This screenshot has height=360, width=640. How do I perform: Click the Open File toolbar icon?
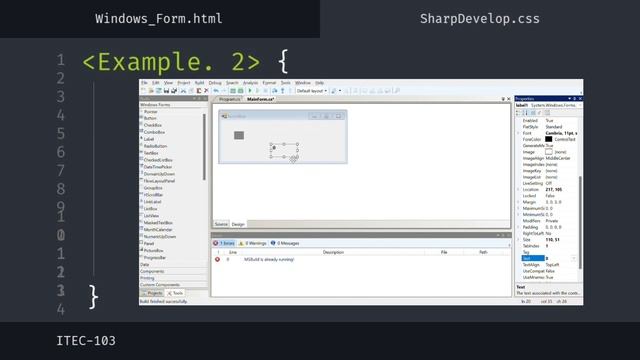point(151,91)
